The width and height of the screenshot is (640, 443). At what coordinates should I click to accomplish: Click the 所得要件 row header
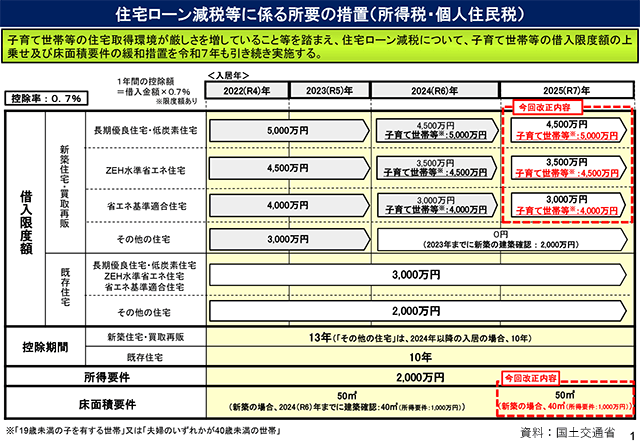(104, 379)
